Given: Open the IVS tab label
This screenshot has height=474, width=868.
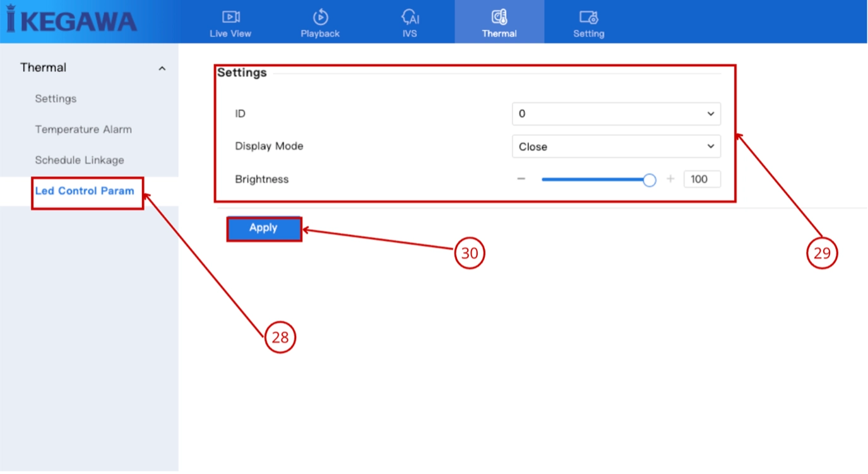Looking at the screenshot, I should [410, 33].
